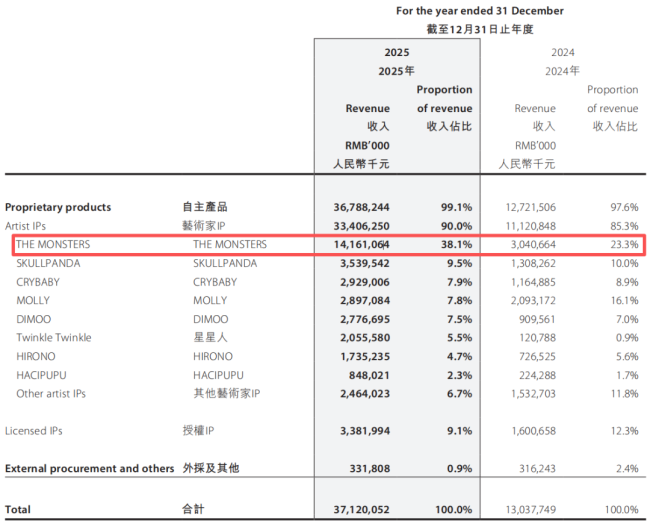The width and height of the screenshot is (650, 521).
Task: Select THE MONSTERS 38.1% proportion cell
Action: [x=456, y=245]
